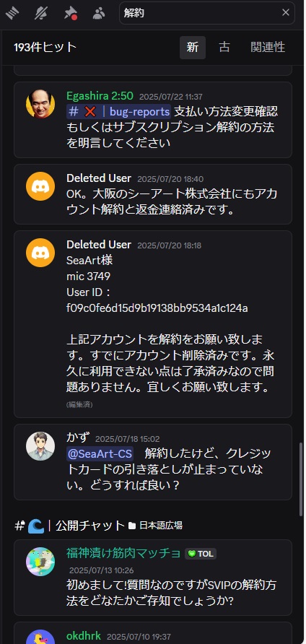Open かず's profile avatar
This screenshot has height=644, width=306.
point(40,446)
